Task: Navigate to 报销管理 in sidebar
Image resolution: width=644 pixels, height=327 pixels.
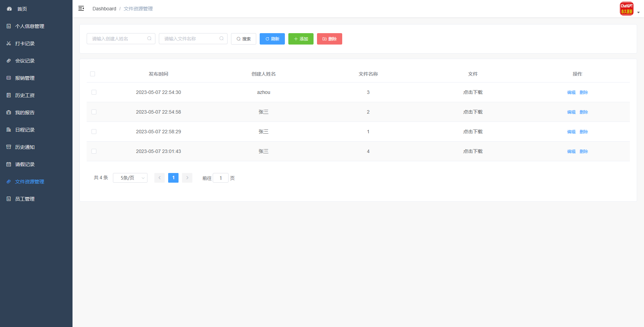Action: point(25,78)
